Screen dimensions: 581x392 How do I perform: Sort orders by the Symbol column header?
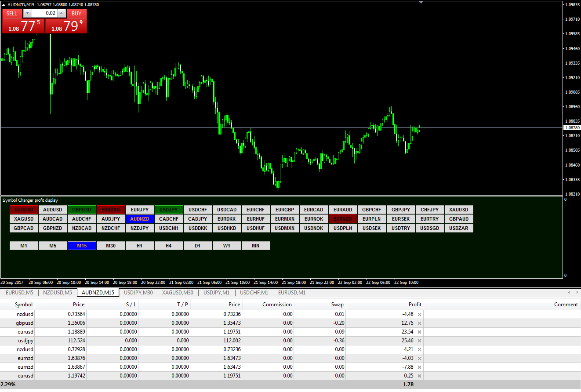pyautogui.click(x=18, y=305)
